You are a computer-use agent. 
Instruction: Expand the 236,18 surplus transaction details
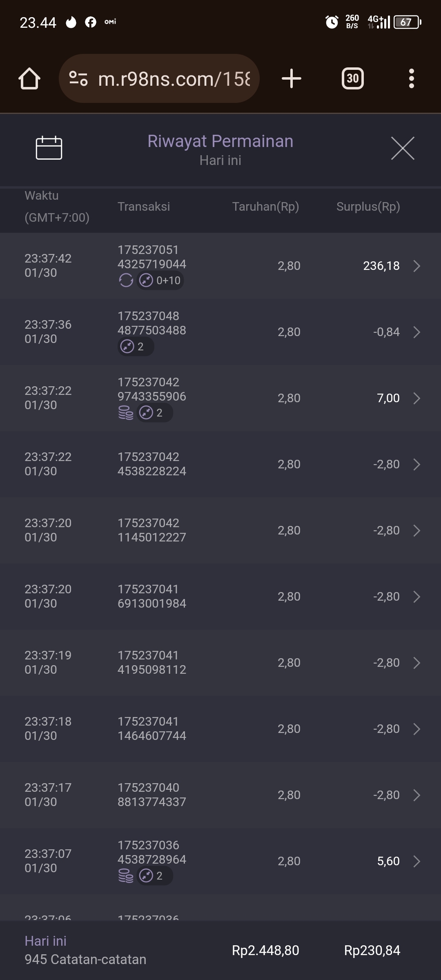416,266
